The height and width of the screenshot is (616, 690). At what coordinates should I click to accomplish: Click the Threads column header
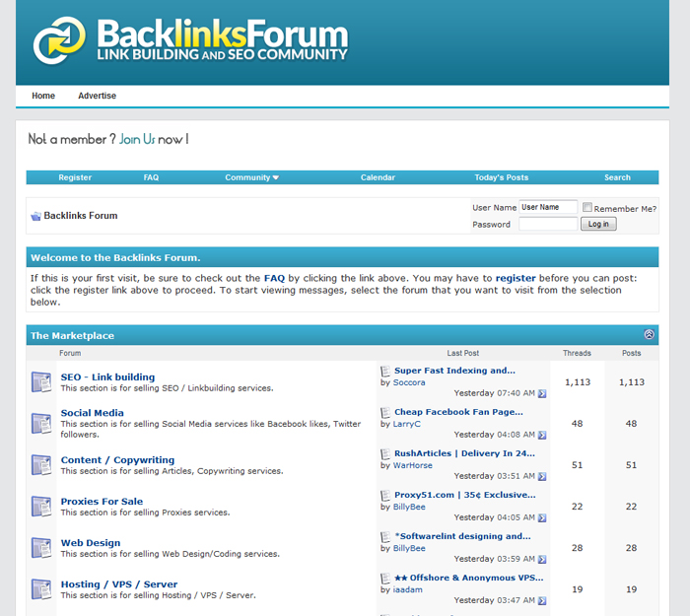point(577,353)
